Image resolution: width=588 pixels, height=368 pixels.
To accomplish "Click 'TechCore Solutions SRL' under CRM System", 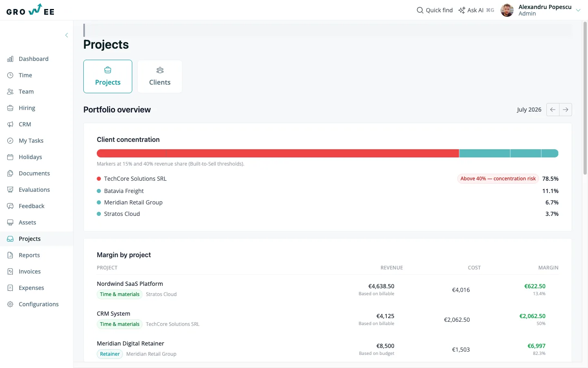I will tap(173, 324).
